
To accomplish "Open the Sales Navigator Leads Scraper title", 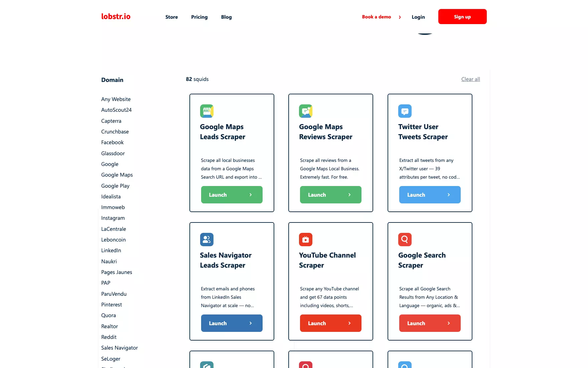I will pyautogui.click(x=226, y=260).
